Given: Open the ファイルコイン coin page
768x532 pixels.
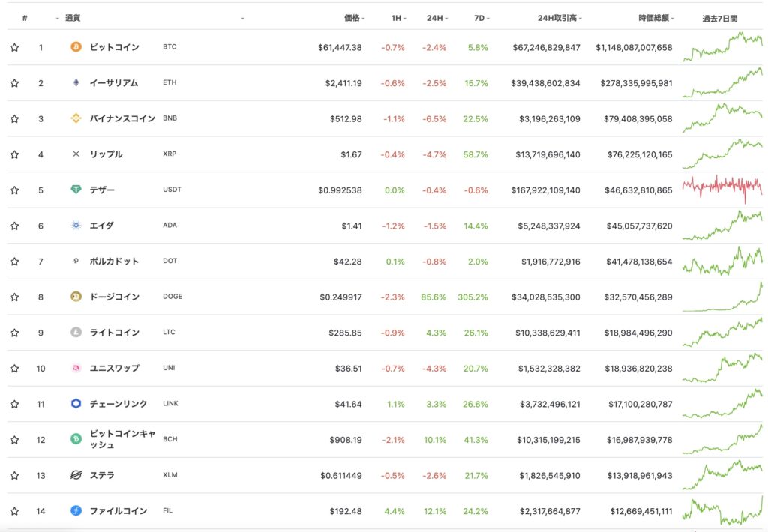Looking at the screenshot, I should point(118,510).
